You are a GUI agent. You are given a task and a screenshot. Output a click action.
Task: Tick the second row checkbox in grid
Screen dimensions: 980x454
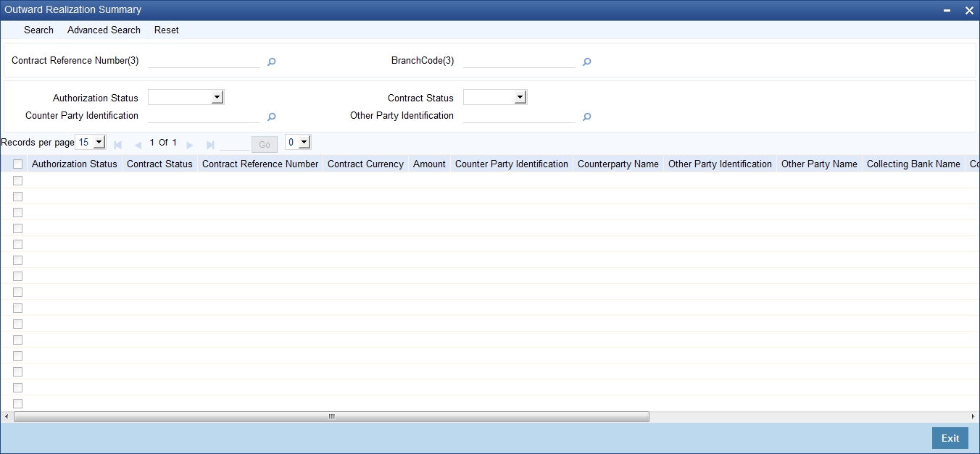[x=18, y=196]
